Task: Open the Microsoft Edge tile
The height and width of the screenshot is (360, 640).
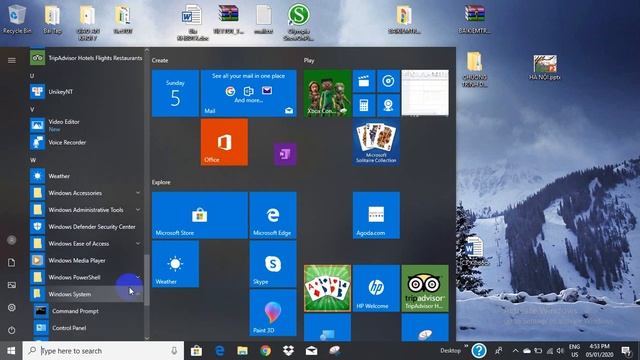Action: click(273, 215)
